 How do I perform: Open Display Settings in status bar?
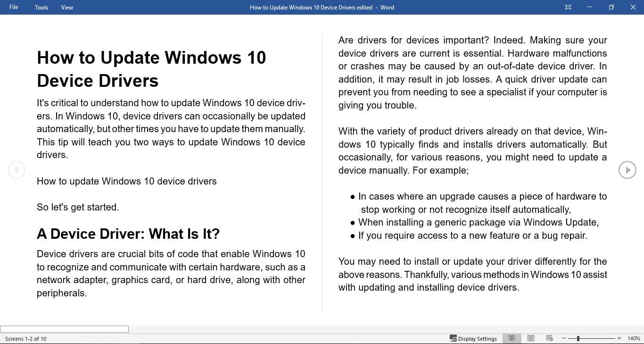(473, 338)
